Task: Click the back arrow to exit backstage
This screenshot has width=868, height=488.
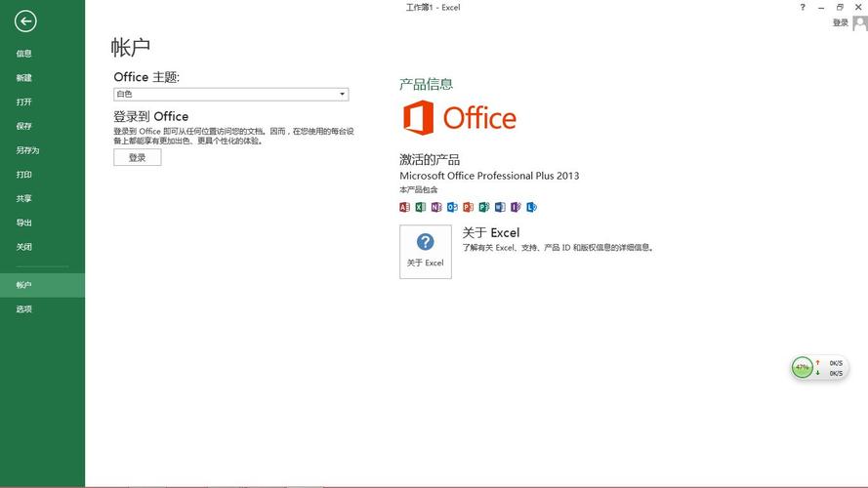Action: coord(25,21)
